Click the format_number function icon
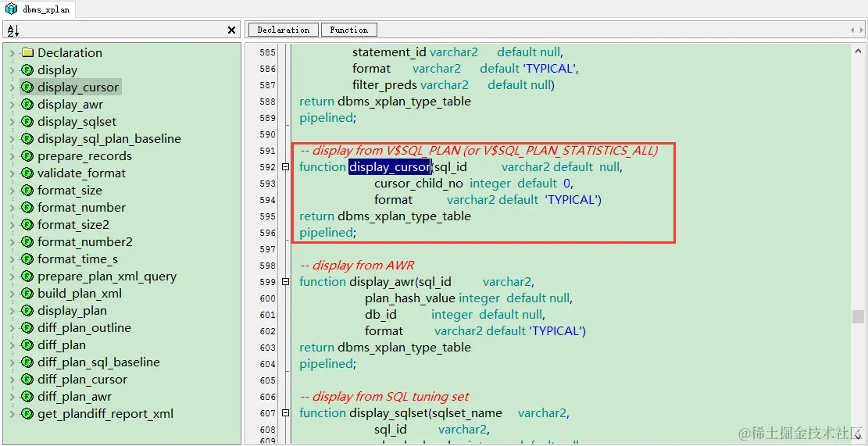This screenshot has width=868, height=446. click(x=27, y=208)
